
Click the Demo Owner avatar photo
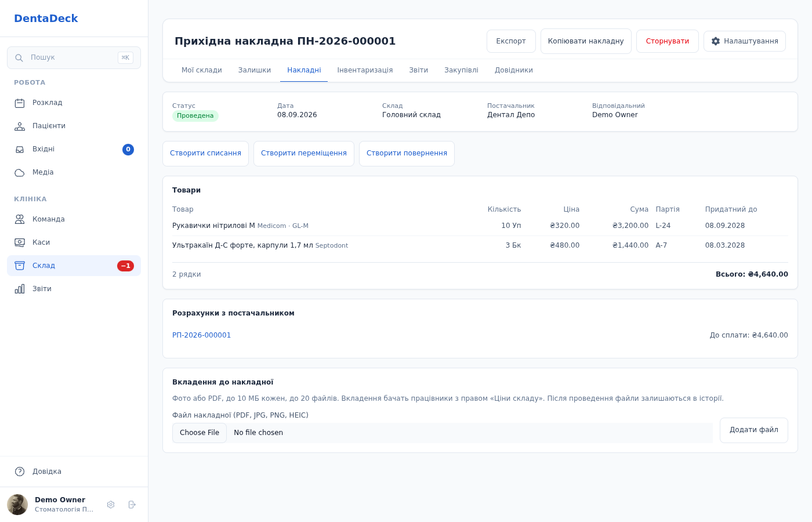coord(17,505)
